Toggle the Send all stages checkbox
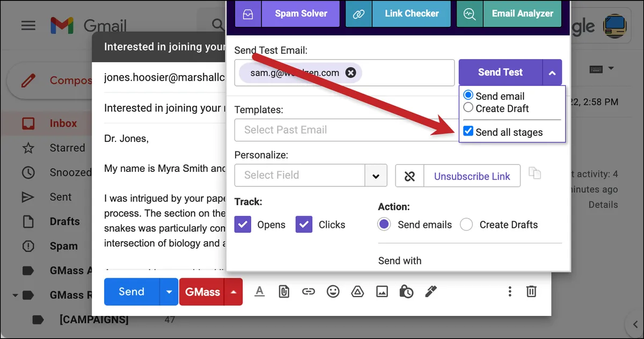The width and height of the screenshot is (644, 339). coord(469,131)
